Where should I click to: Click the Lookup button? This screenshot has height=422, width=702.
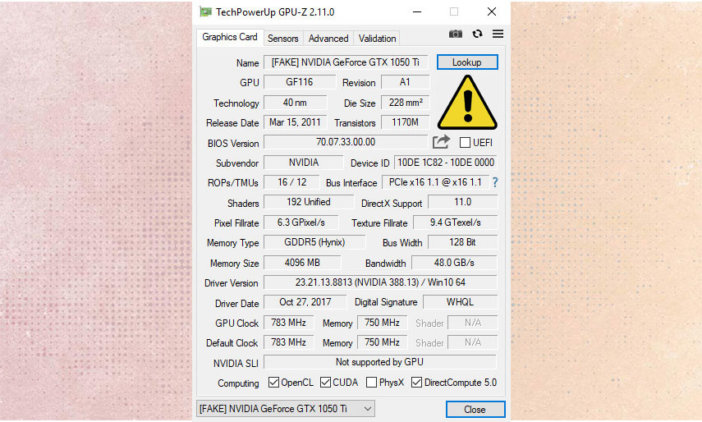(467, 62)
